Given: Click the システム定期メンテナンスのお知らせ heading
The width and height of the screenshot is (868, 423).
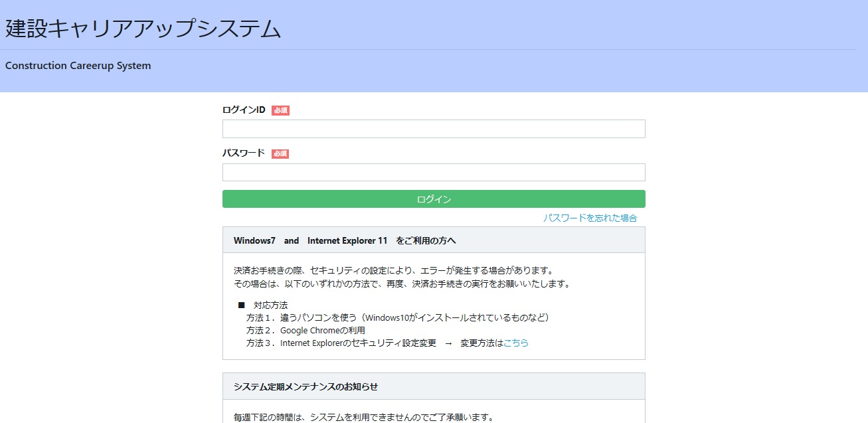Looking at the screenshot, I should point(305,386).
